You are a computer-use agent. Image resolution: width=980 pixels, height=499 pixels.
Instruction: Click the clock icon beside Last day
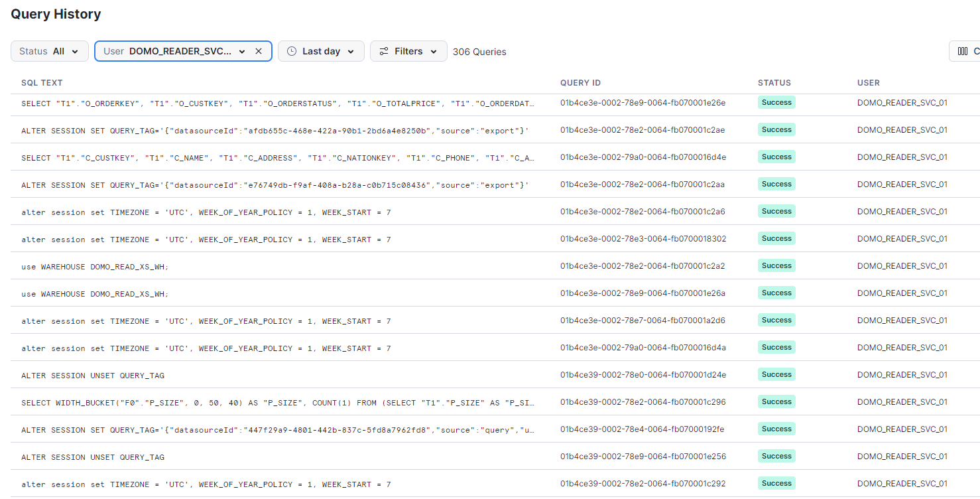click(292, 51)
